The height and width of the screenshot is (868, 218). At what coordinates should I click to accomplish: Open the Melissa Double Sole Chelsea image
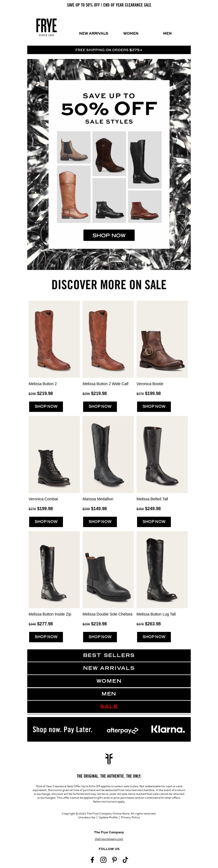coord(108,569)
